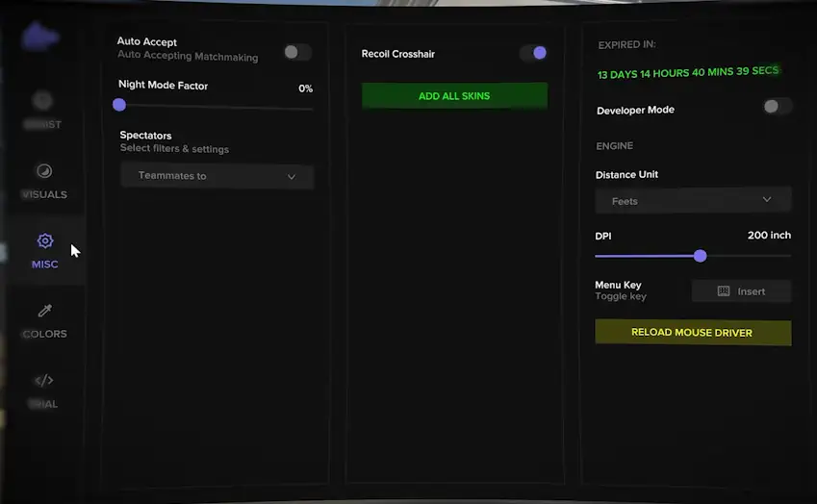Open the Spectators Teammates dropdown
The image size is (817, 504).
(x=217, y=176)
